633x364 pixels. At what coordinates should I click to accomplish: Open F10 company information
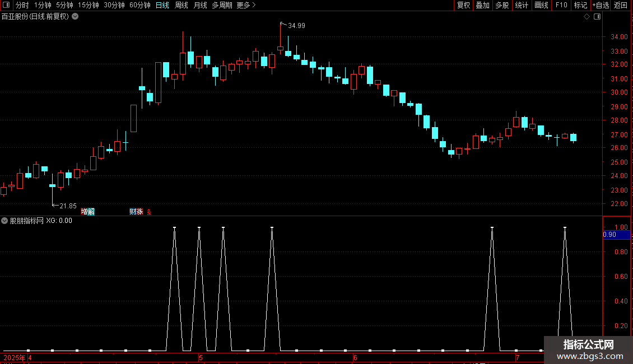coord(561,5)
